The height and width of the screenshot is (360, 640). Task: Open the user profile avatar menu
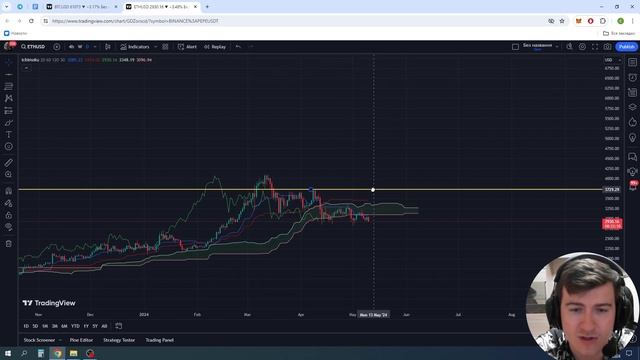coord(8,46)
